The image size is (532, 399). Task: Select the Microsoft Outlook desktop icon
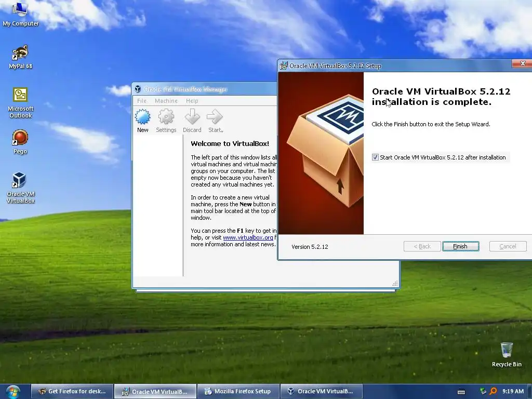(x=20, y=102)
